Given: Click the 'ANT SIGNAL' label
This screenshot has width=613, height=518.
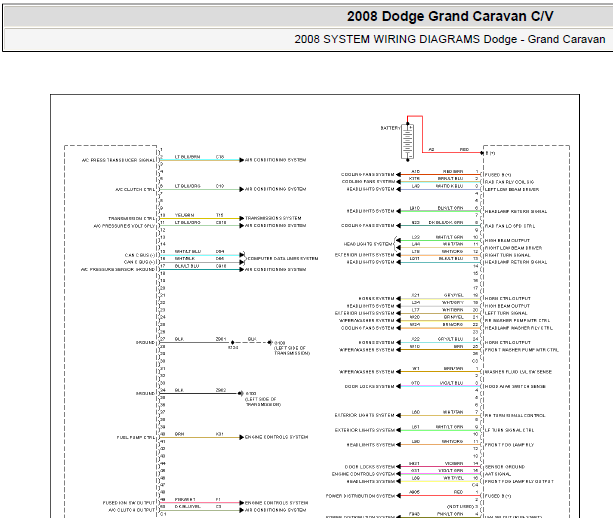Looking at the screenshot, I should [x=498, y=474].
